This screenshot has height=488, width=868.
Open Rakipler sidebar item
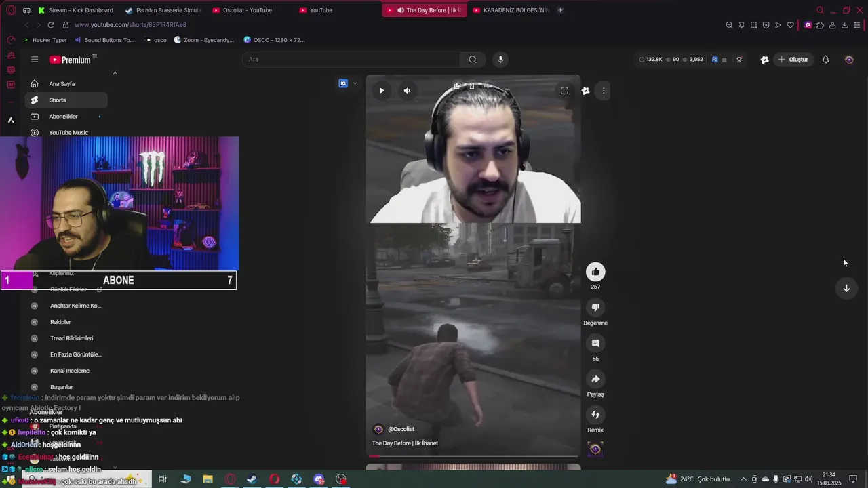coord(66,322)
